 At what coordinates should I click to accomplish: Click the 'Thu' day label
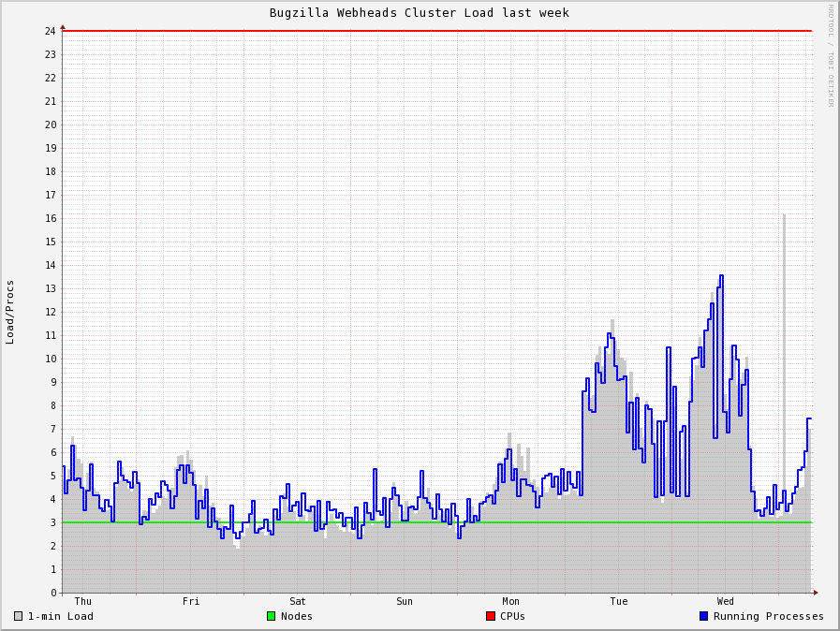[83, 601]
